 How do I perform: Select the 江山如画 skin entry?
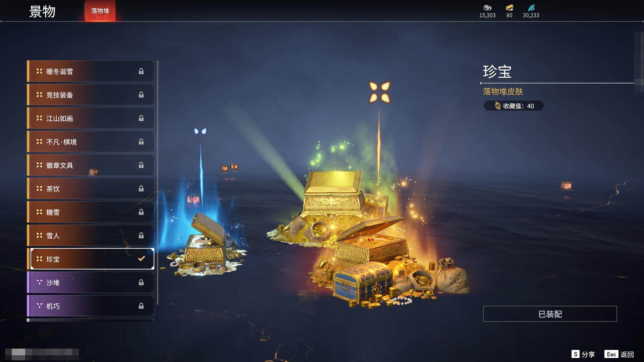(91, 118)
